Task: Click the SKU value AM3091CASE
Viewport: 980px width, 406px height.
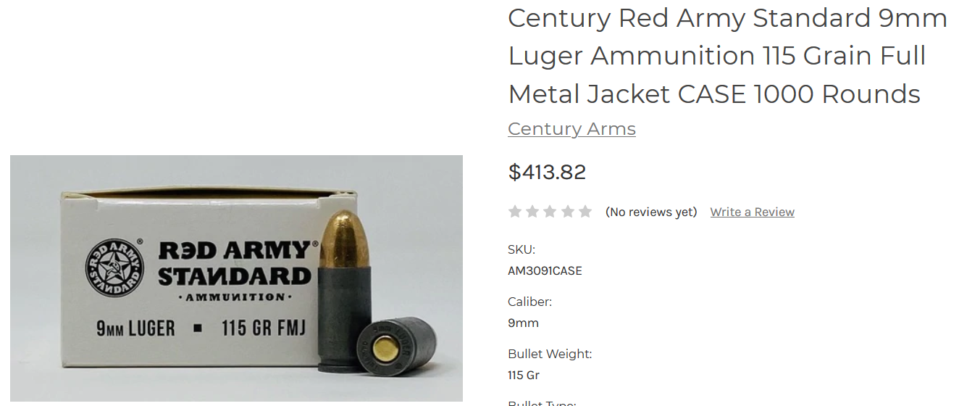Action: coord(545,271)
